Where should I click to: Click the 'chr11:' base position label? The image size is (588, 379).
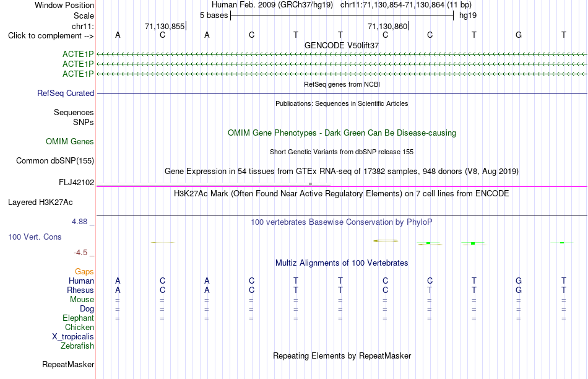(x=82, y=26)
